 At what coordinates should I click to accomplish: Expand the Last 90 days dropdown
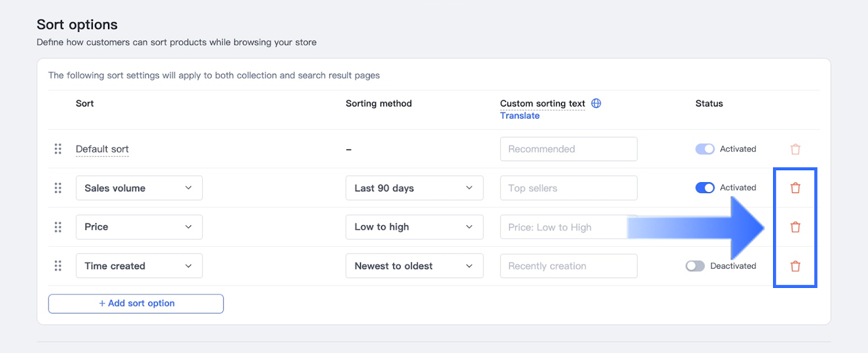click(x=414, y=188)
